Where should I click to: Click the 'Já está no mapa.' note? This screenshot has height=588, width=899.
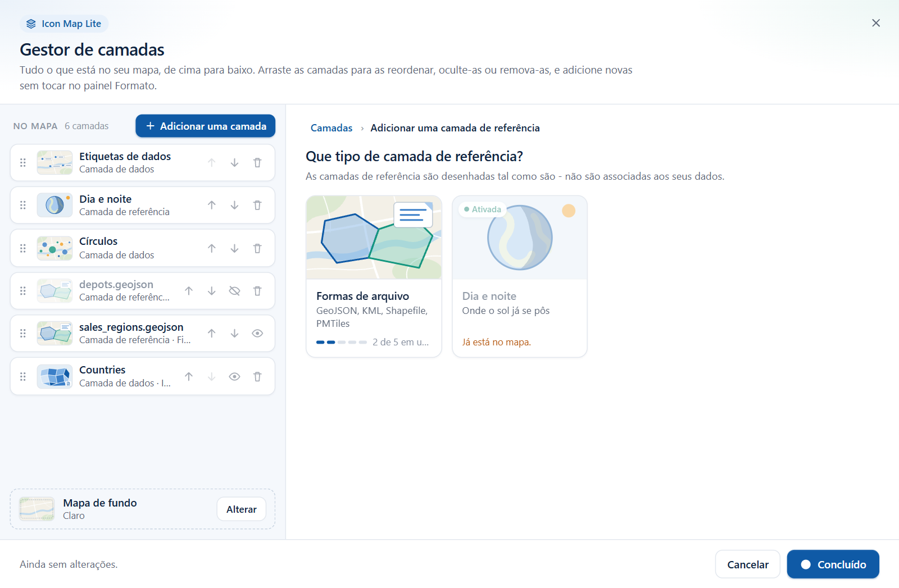click(x=497, y=342)
